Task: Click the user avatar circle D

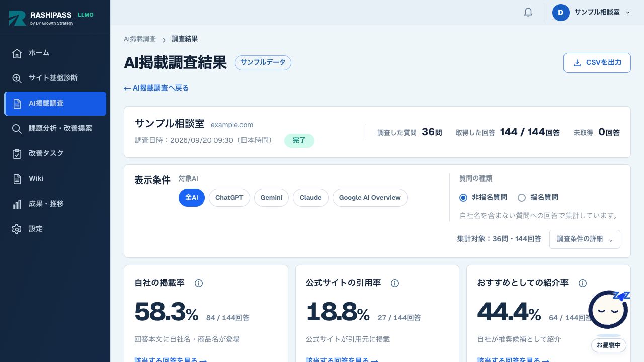Action: click(560, 12)
